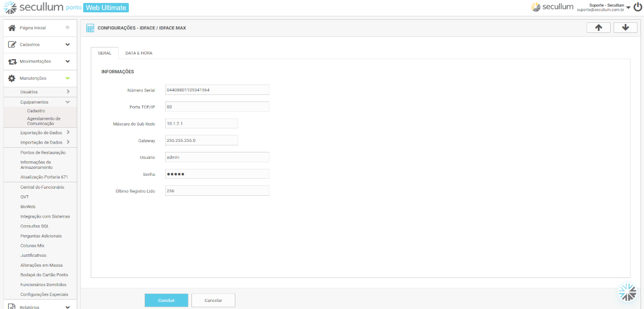Open Página Inicial via house icon

12,28
